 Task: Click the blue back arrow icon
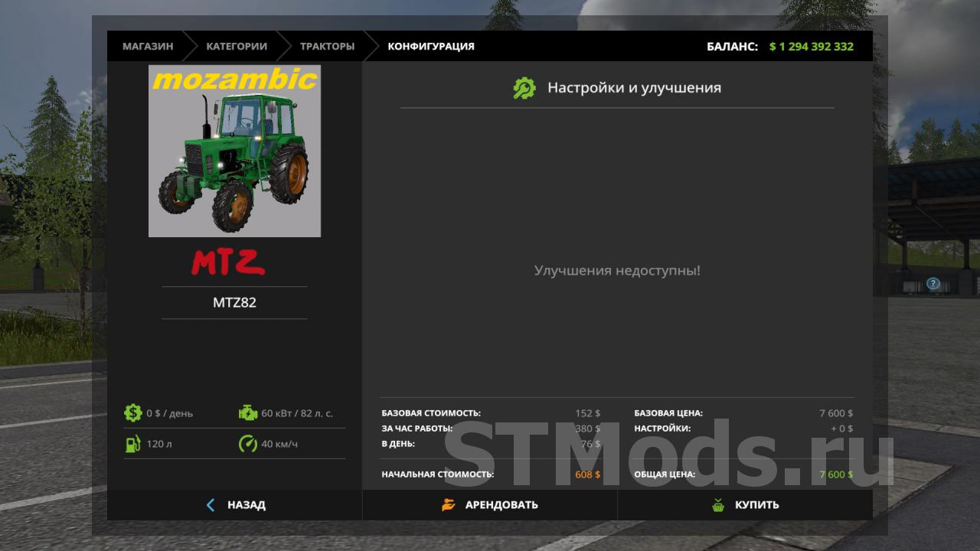coord(211,505)
